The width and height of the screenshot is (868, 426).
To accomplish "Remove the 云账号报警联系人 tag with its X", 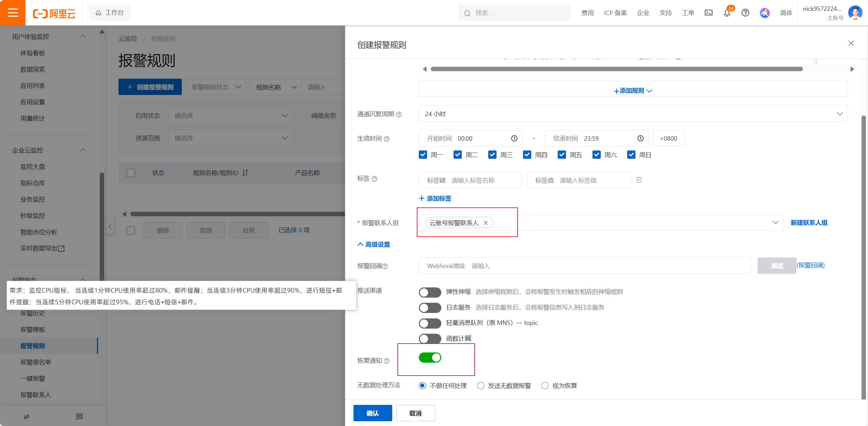I will click(486, 223).
